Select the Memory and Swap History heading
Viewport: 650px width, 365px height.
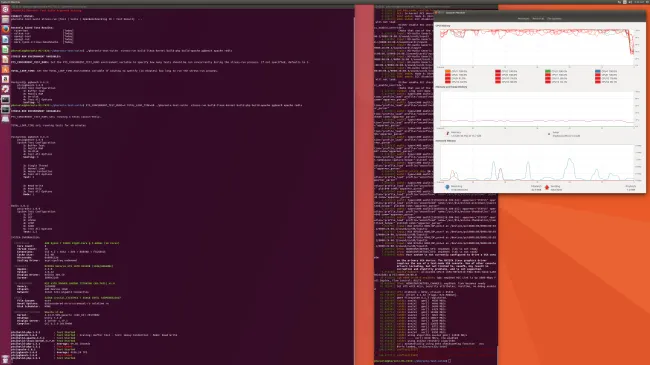(x=451, y=87)
